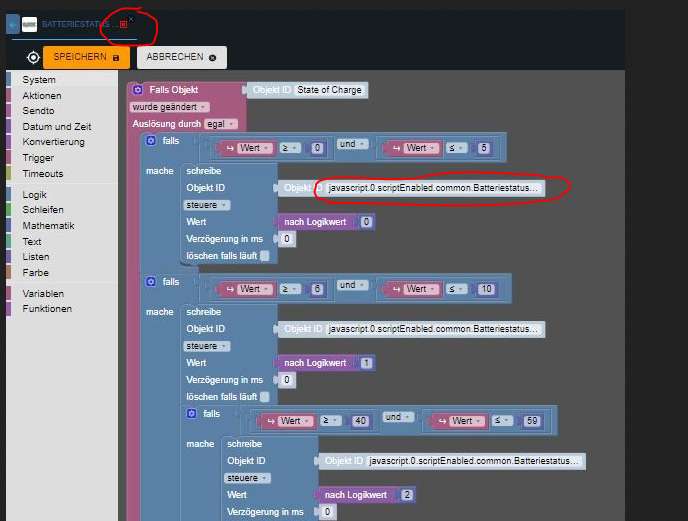The image size is (688, 521).
Task: Click value 0 in first 'nach Logikwert' block
Action: tap(366, 223)
